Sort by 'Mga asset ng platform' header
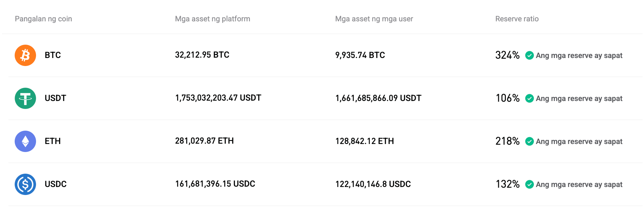This screenshot has width=644, height=208. (213, 19)
